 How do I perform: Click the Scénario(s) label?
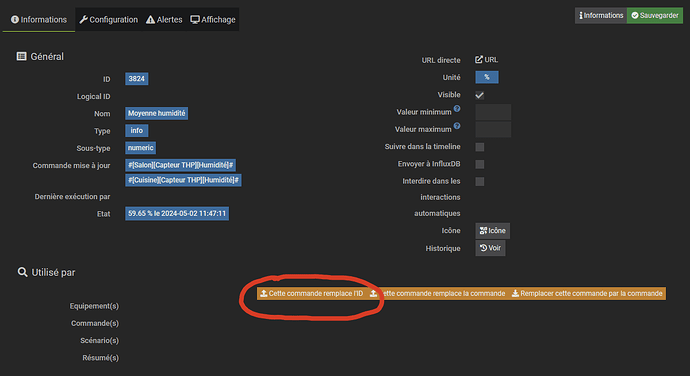coord(99,340)
